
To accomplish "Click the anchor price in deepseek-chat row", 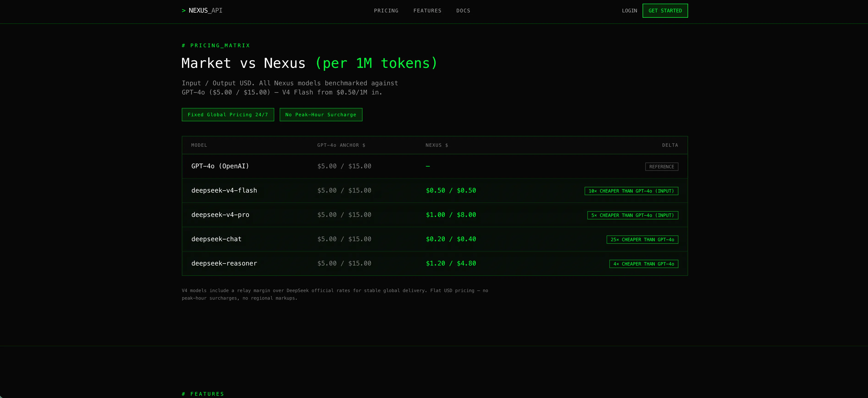I will click(x=344, y=239).
